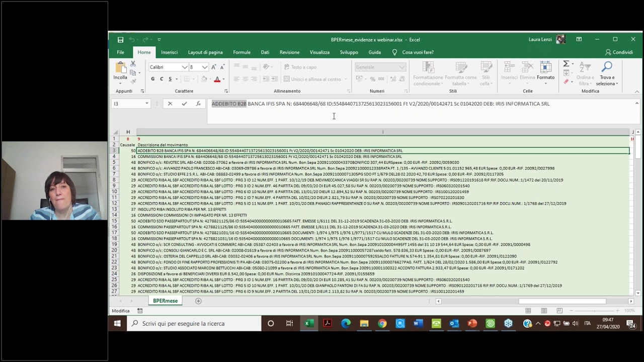
Task: Click cell with INSOLUTO RIBA text in row 13
Action: (382, 209)
